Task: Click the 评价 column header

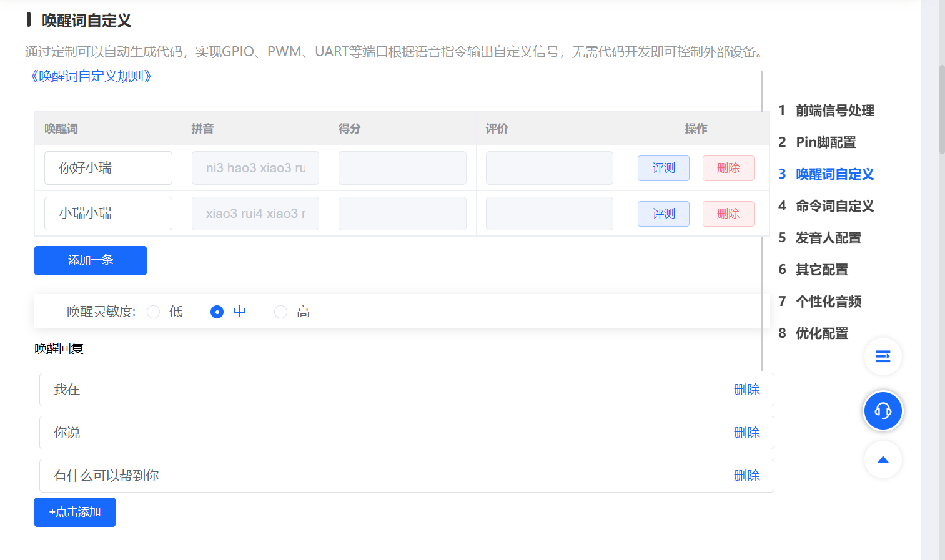Action: pyautogui.click(x=497, y=129)
